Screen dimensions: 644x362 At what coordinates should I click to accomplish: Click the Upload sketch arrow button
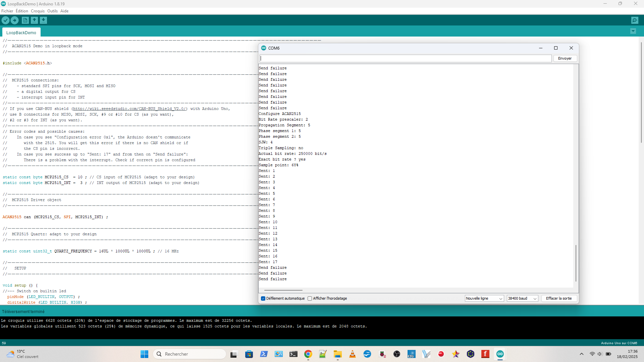tap(15, 20)
